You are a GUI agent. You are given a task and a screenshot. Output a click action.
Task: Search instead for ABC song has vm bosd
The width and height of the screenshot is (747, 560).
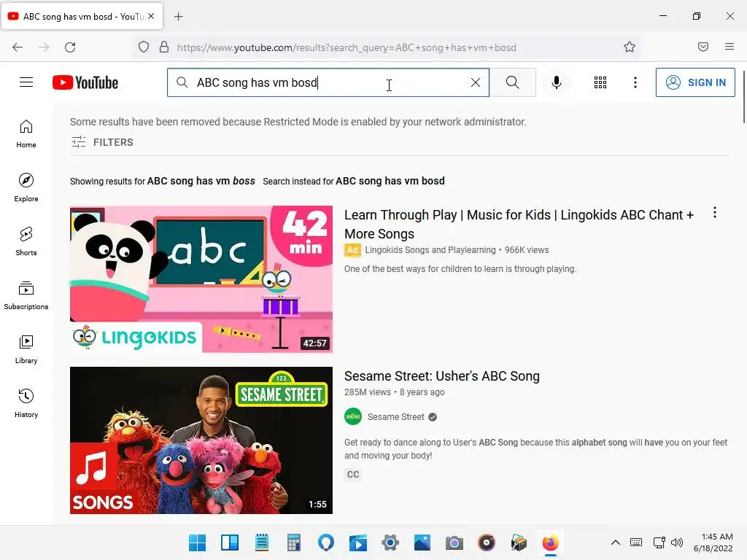coord(390,181)
